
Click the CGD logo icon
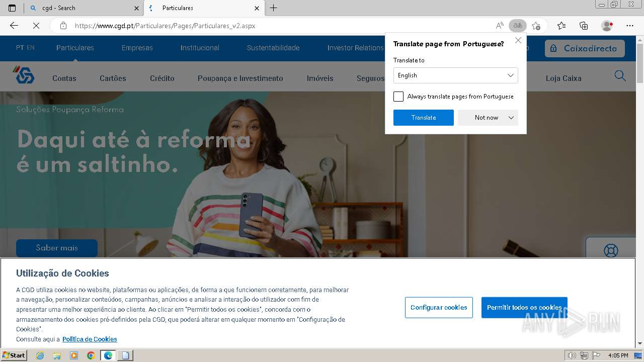(x=23, y=75)
